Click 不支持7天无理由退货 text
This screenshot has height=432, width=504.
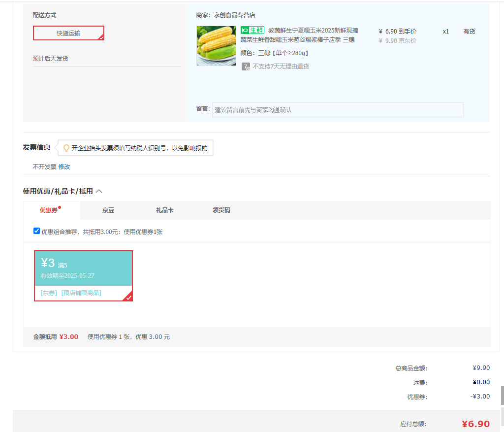tap(281, 66)
